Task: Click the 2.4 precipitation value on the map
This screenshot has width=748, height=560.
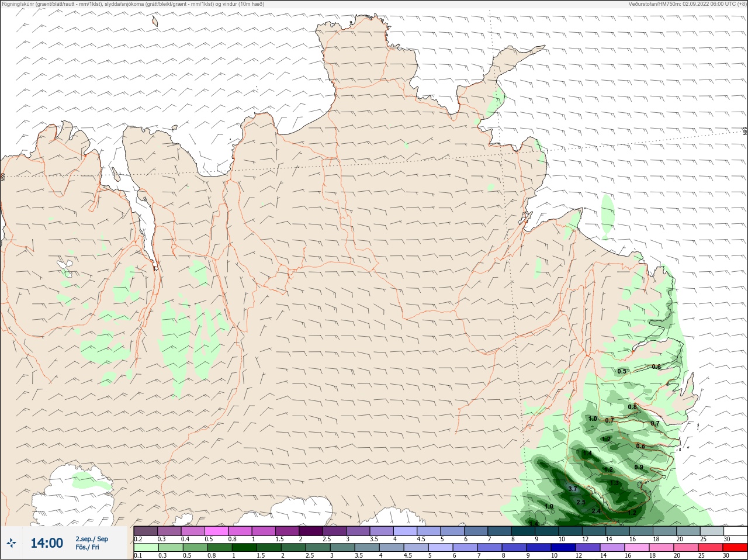Action: (x=596, y=511)
